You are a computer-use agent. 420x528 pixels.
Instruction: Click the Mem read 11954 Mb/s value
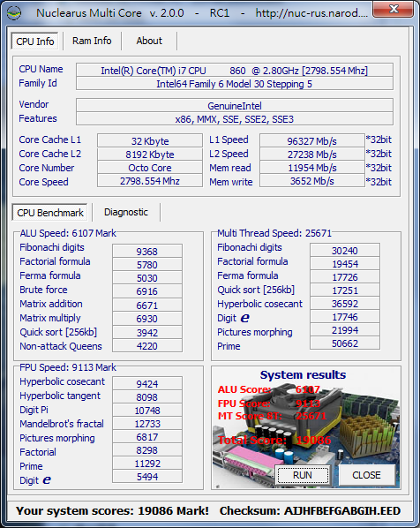(x=312, y=168)
